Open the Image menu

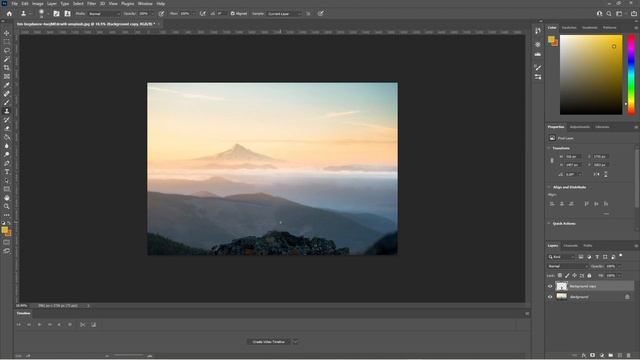(x=38, y=3)
